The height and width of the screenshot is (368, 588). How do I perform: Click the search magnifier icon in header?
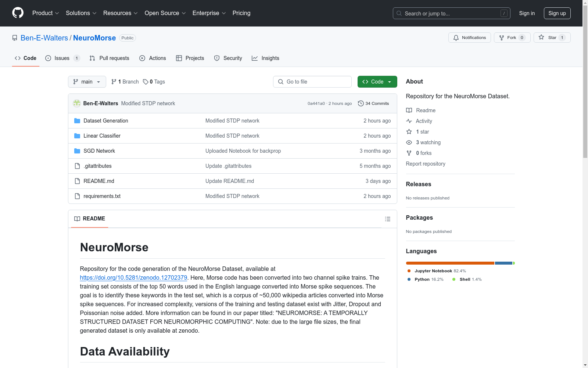click(x=399, y=13)
